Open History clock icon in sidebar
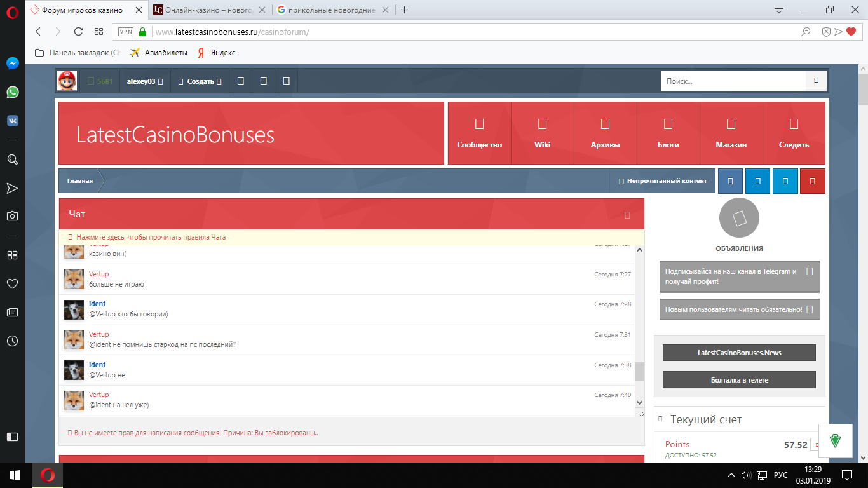The height and width of the screenshot is (488, 868). [12, 341]
